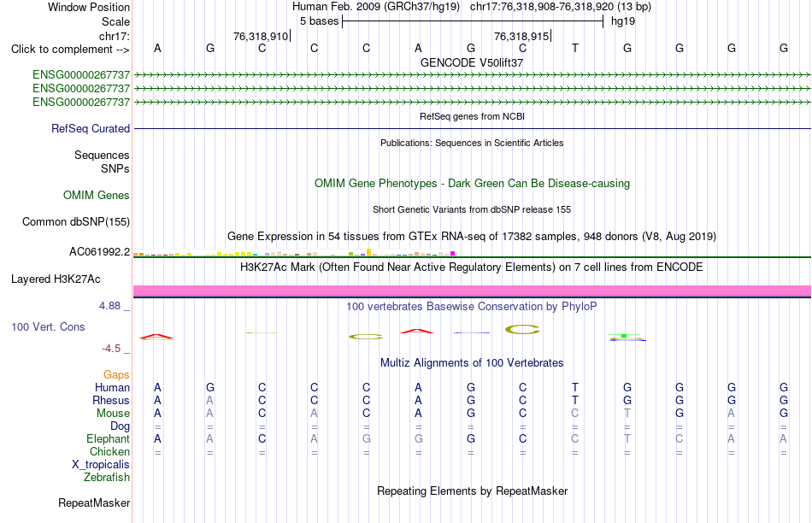Viewport: 812px width, 523px height.
Task: Click the Gaps label in Multiz alignment
Action: [x=116, y=374]
